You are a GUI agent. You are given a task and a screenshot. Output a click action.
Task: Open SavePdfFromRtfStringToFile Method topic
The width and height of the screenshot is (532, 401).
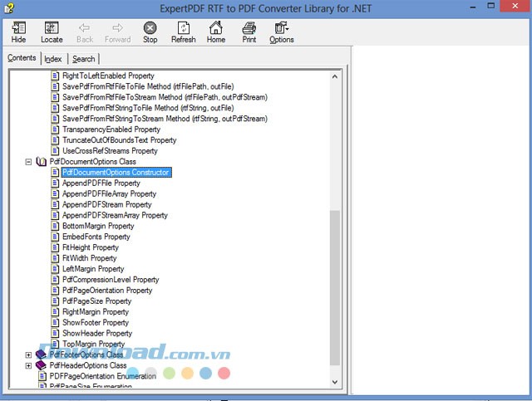(148, 108)
